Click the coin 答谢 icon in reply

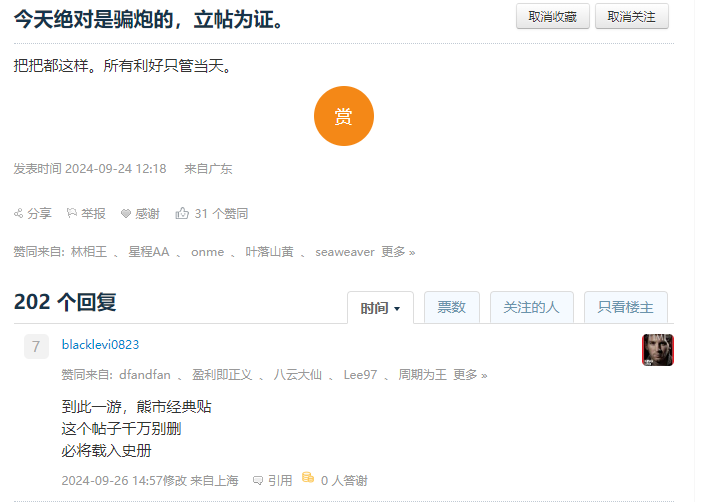coord(308,479)
